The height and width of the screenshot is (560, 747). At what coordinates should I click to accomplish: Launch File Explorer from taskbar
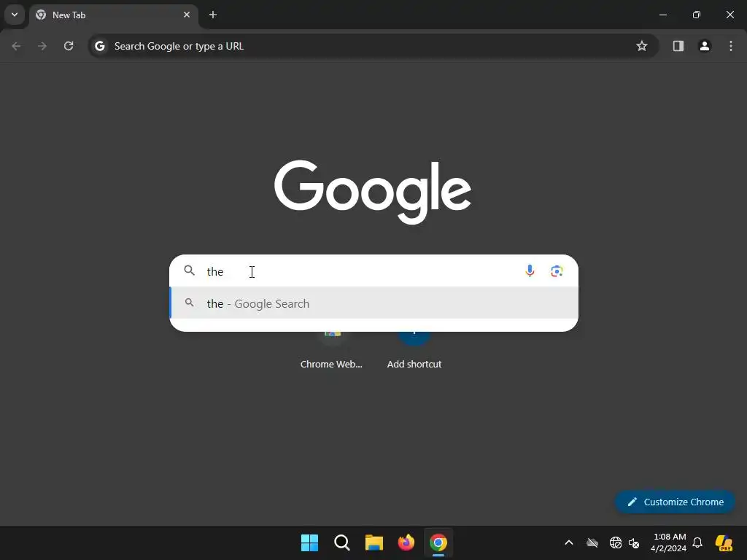pyautogui.click(x=374, y=542)
